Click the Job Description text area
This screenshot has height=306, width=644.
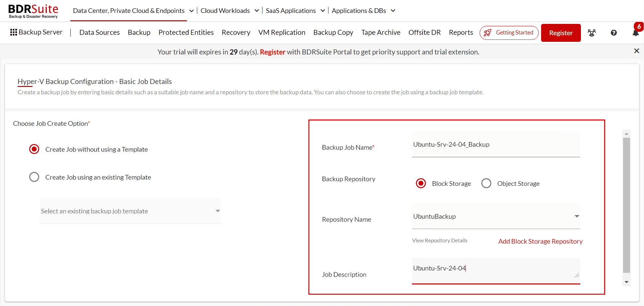point(496,271)
